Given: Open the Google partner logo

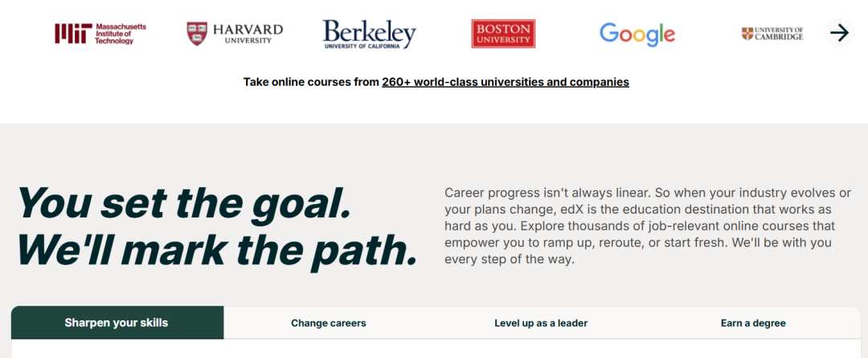Looking at the screenshot, I should 637,35.
